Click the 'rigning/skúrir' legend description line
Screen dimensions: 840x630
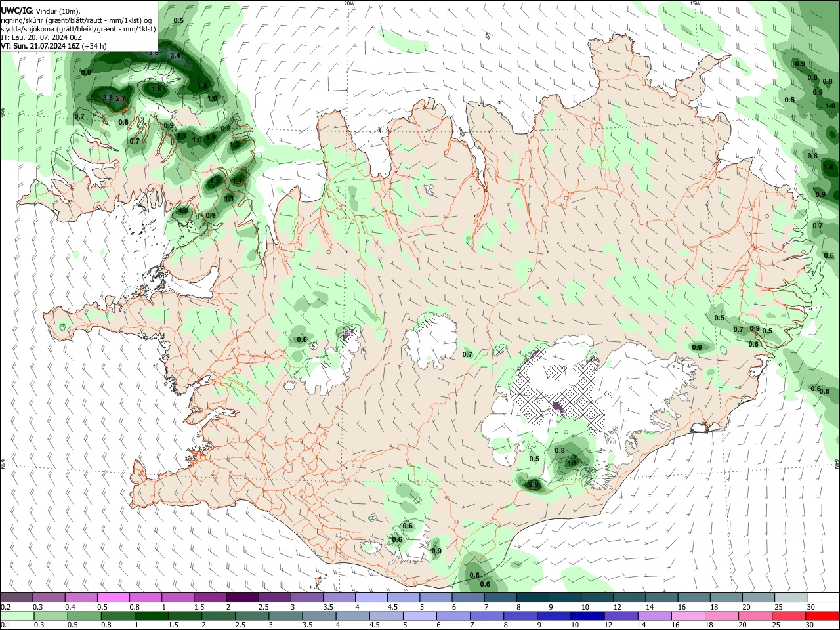coord(76,20)
